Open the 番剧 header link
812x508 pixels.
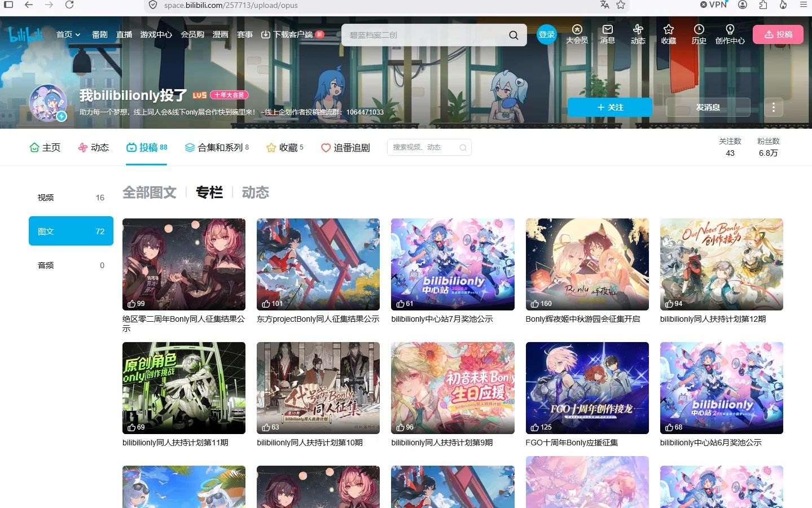(100, 34)
